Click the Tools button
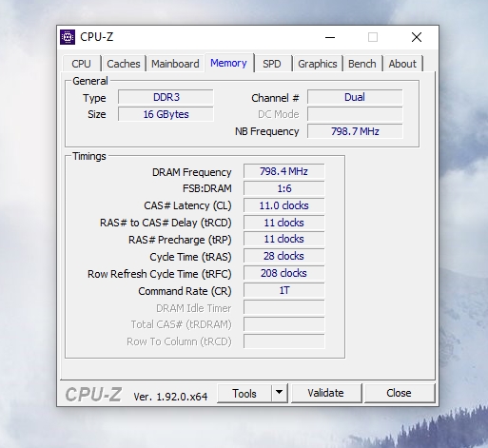This screenshot has width=488, height=448. click(x=244, y=394)
